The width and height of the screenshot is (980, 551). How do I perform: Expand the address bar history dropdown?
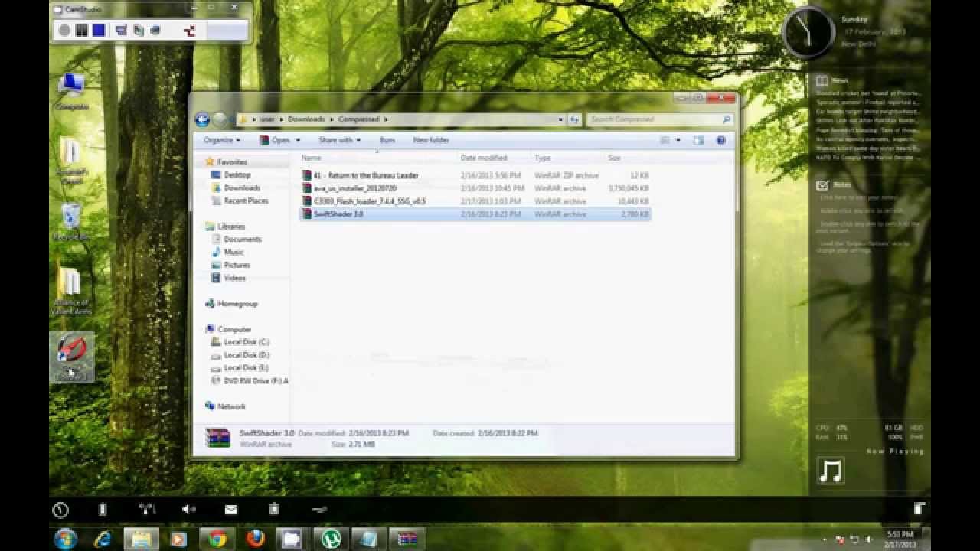pyautogui.click(x=561, y=119)
